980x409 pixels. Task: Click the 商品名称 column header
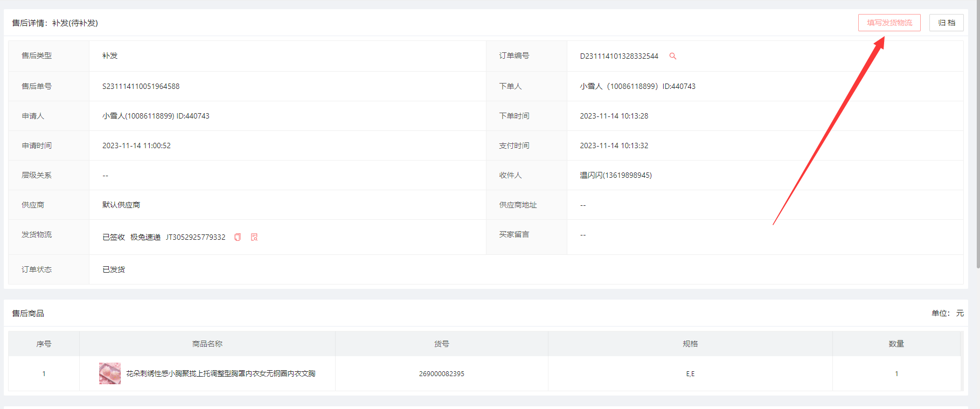click(x=207, y=344)
